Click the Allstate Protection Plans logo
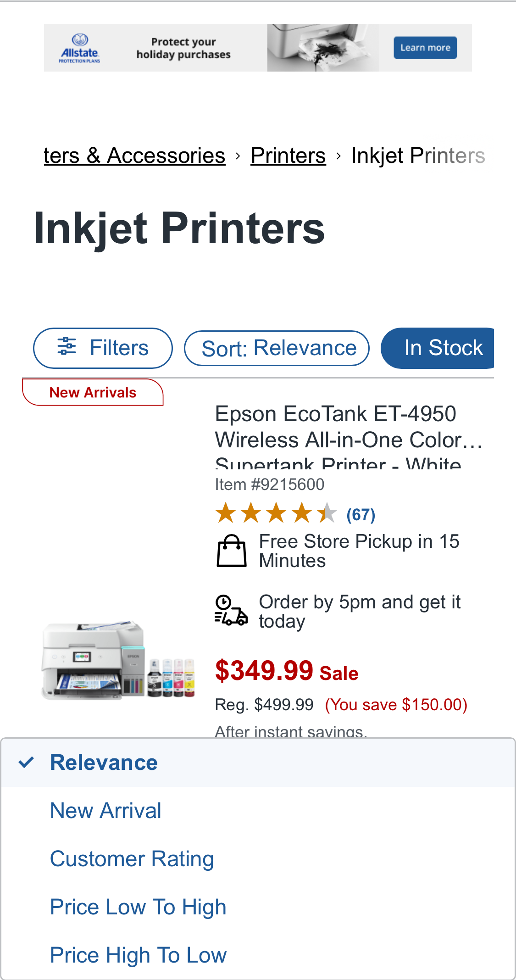Screen dimensions: 516x980 pyautogui.click(x=80, y=48)
